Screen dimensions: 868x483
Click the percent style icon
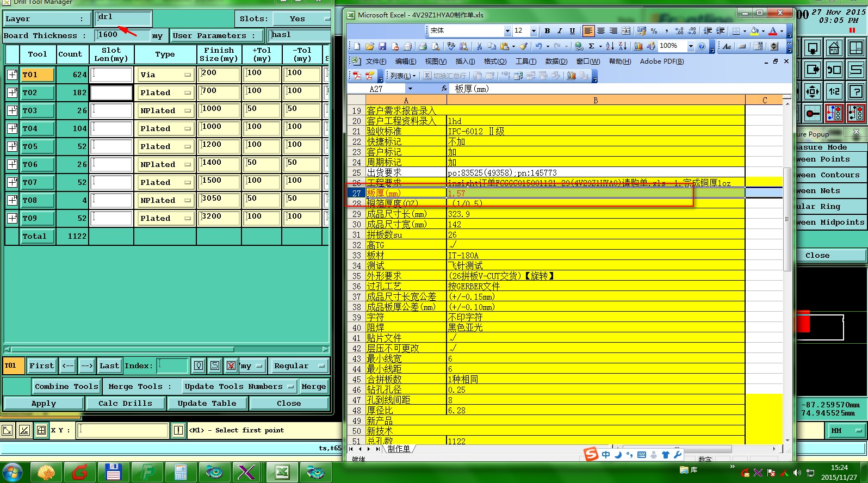(654, 31)
